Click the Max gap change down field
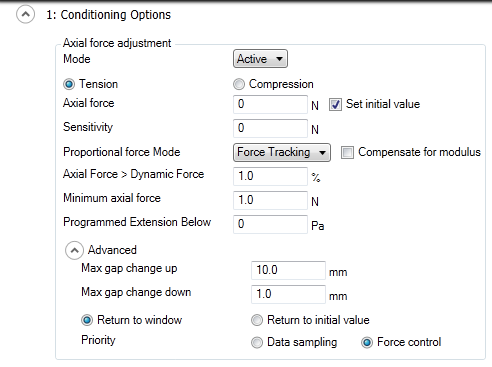492x367 pixels. pos(288,294)
